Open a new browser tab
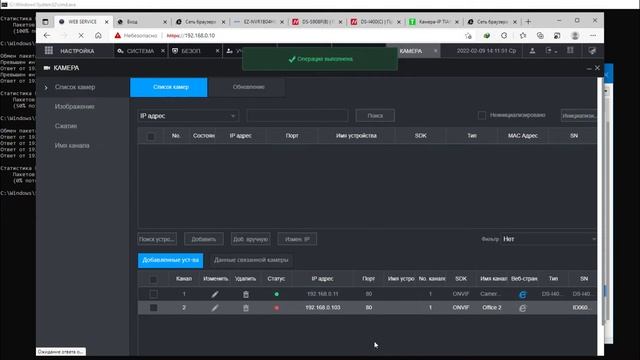This screenshot has height=360, width=640. coord(528,22)
